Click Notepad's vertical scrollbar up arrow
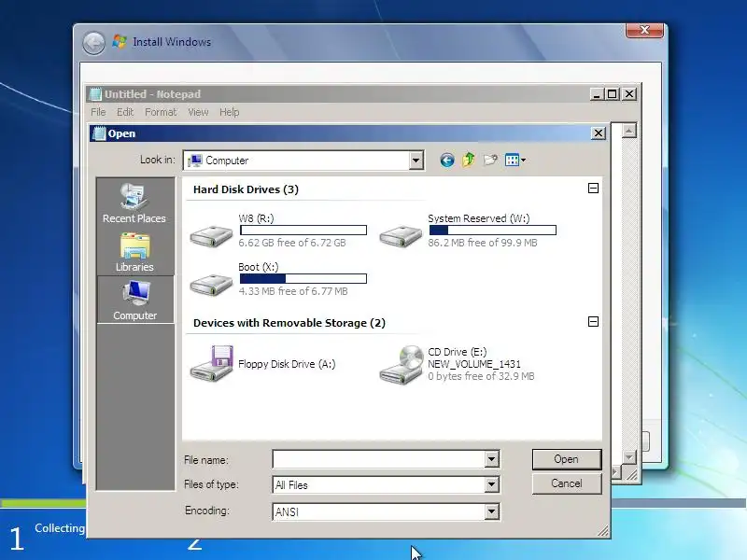The width and height of the screenshot is (747, 560). click(x=629, y=131)
